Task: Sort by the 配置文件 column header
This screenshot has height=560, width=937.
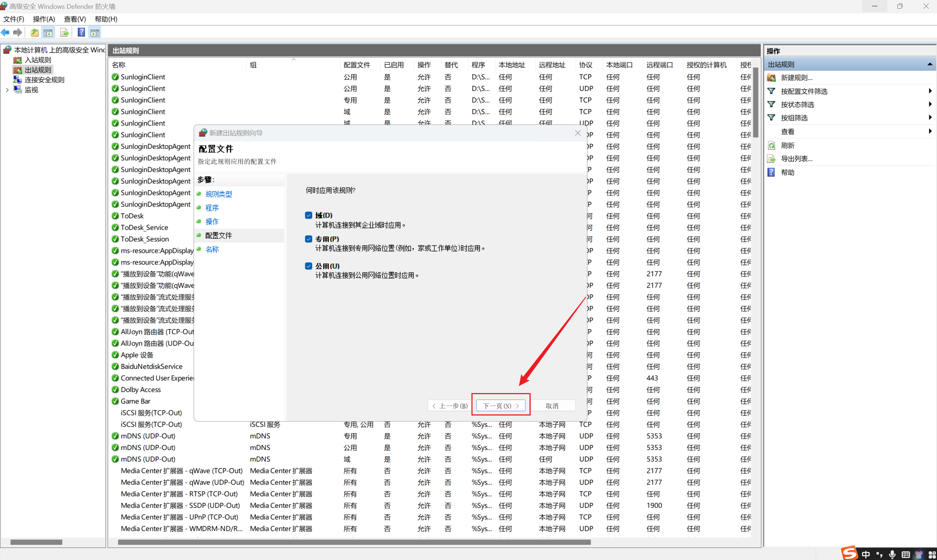Action: point(360,65)
